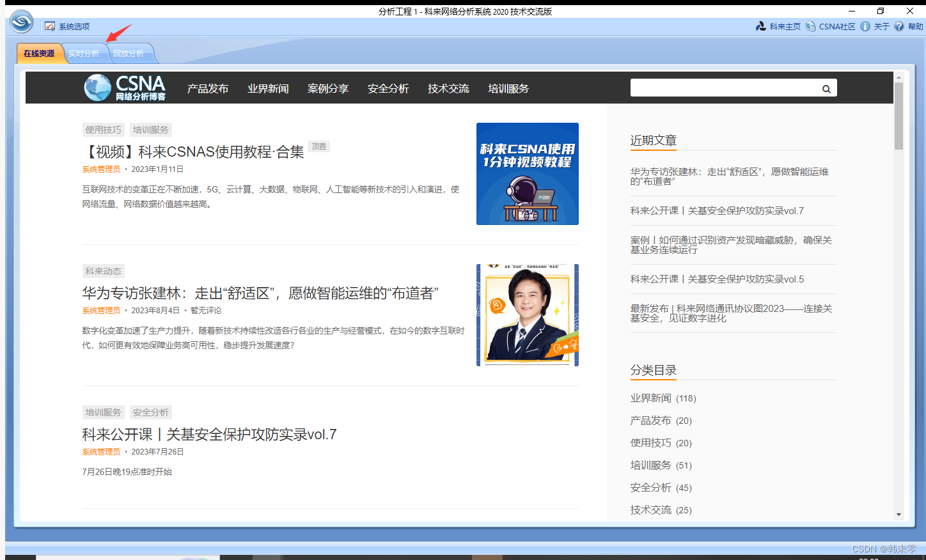926x560 pixels.
Task: Open article 华为专访张建林 headline
Action: 260,293
